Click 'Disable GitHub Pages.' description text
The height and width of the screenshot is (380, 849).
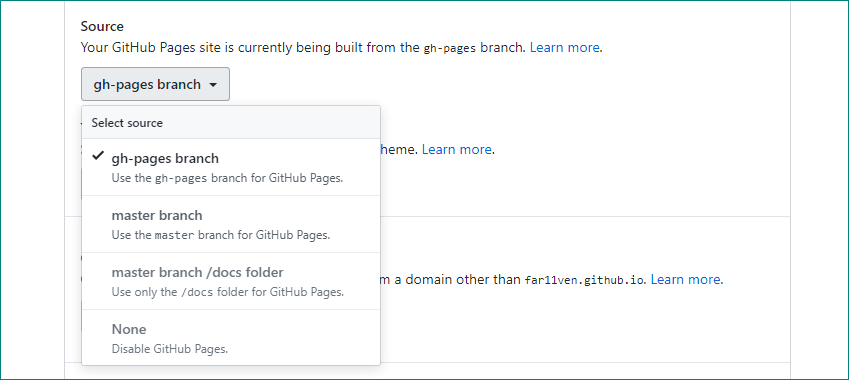(x=169, y=349)
